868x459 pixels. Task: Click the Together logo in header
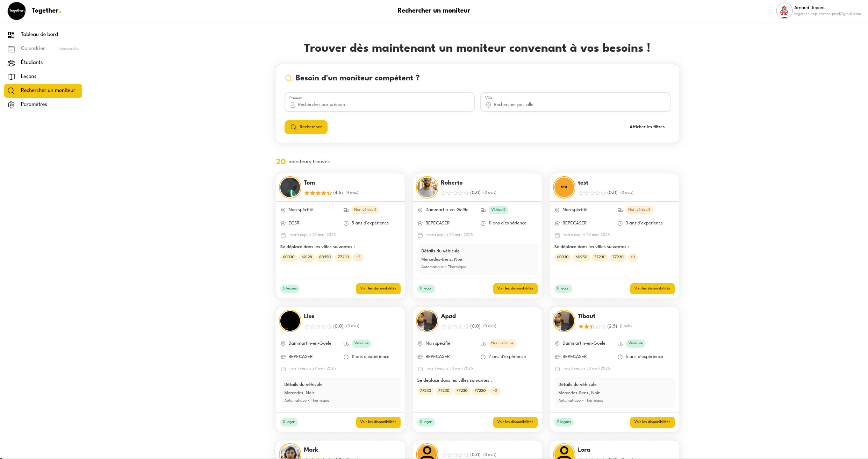pos(16,11)
